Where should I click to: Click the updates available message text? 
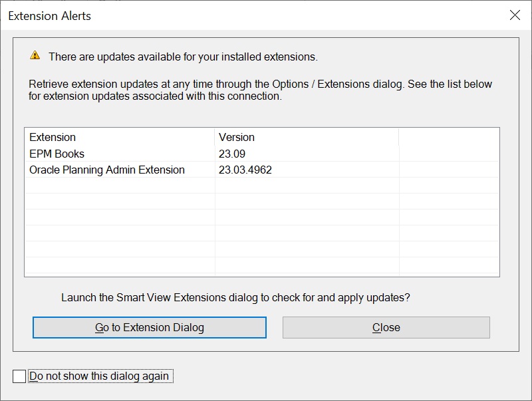tap(160, 57)
